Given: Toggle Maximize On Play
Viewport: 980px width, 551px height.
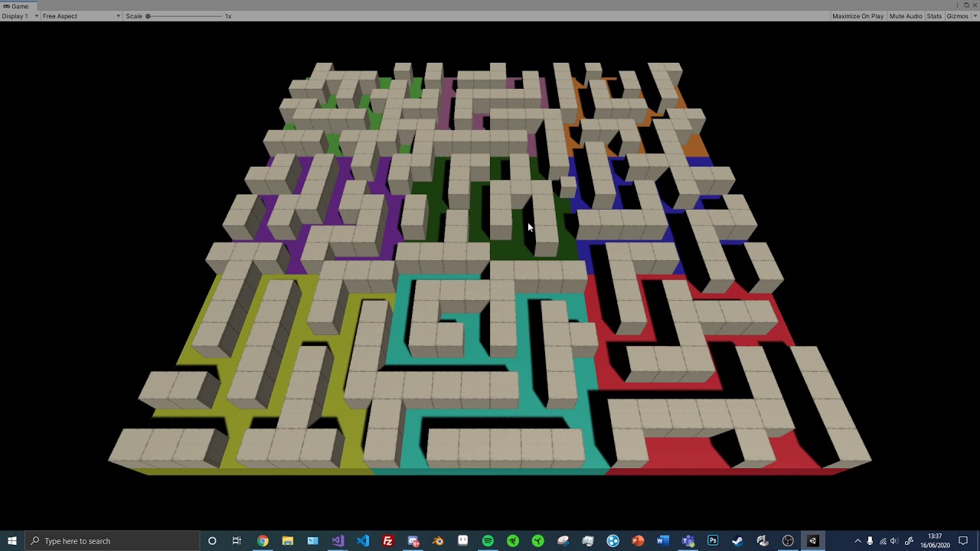Looking at the screenshot, I should pyautogui.click(x=857, y=16).
